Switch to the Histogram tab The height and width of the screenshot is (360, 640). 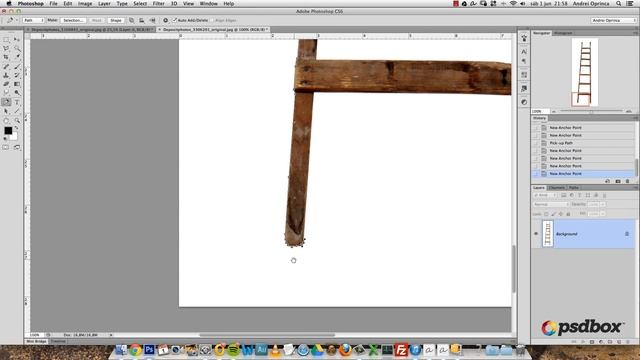(x=563, y=33)
